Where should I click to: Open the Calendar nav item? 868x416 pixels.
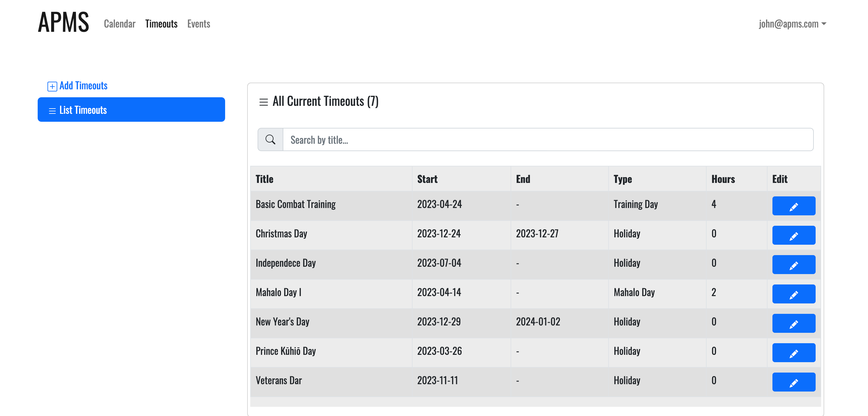click(x=119, y=24)
